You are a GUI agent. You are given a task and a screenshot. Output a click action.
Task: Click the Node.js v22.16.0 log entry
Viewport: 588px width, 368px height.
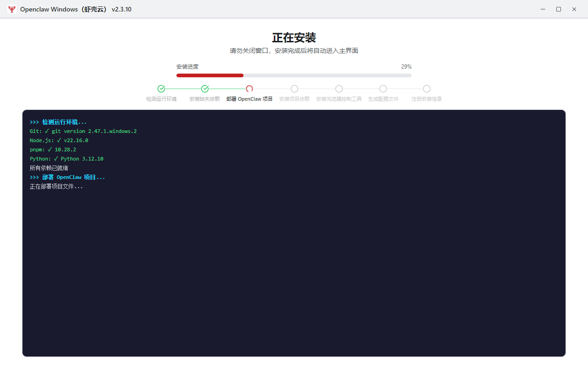(x=59, y=140)
